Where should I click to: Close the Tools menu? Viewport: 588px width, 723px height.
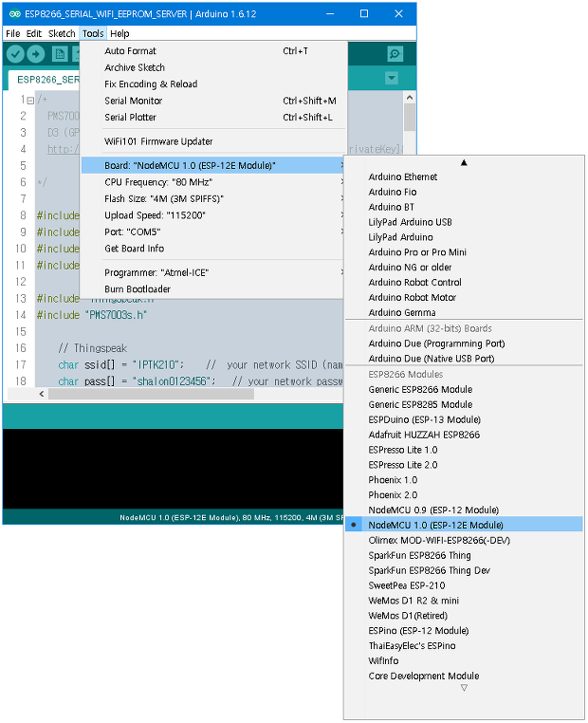tap(93, 33)
